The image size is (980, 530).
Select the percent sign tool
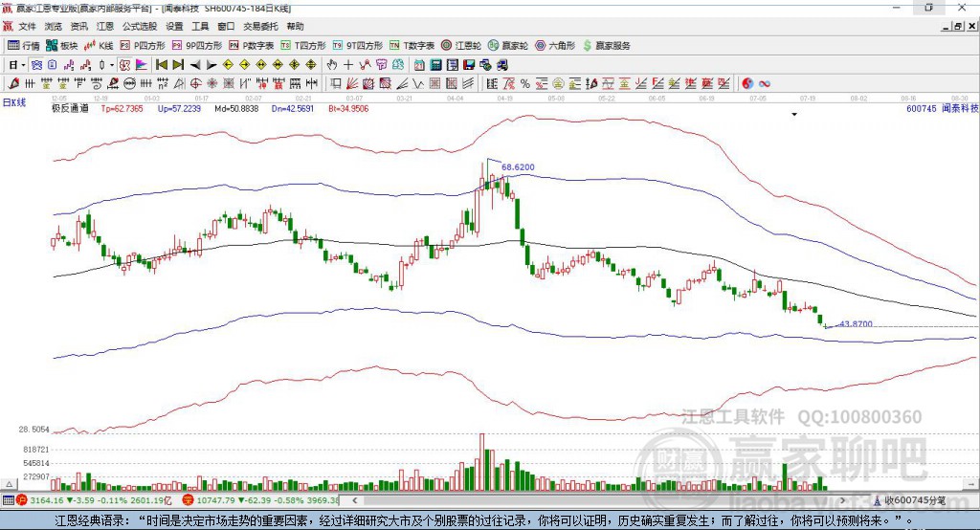pyautogui.click(x=525, y=84)
